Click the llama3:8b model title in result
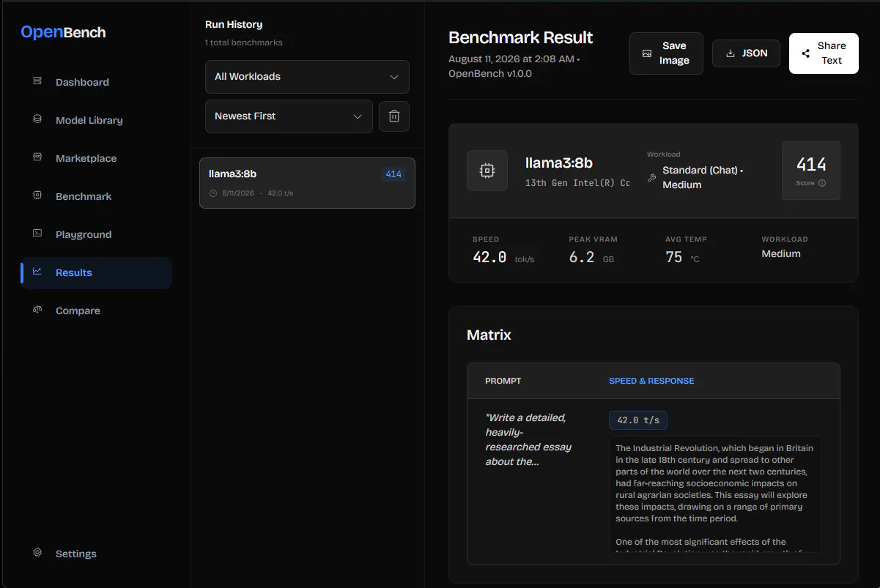The width and height of the screenshot is (880, 588). (x=559, y=163)
